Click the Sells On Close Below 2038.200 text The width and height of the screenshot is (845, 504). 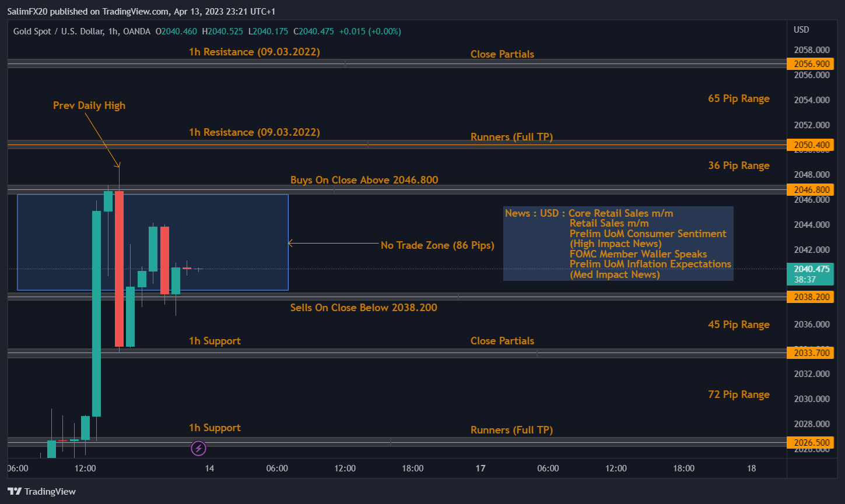(x=363, y=307)
